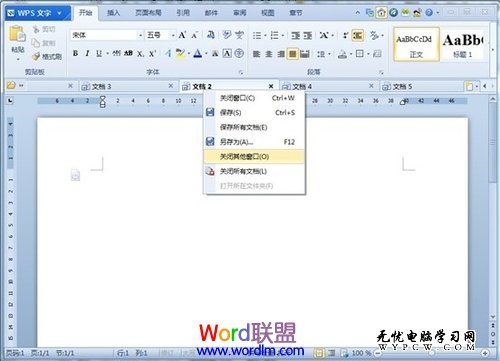Increase font size with large A icon

coord(182,35)
